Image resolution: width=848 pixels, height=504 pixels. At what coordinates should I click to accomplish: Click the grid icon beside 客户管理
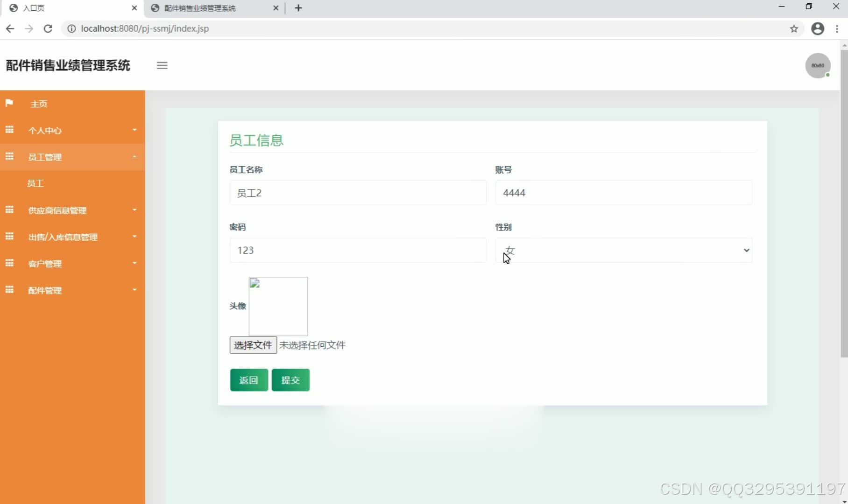point(9,263)
